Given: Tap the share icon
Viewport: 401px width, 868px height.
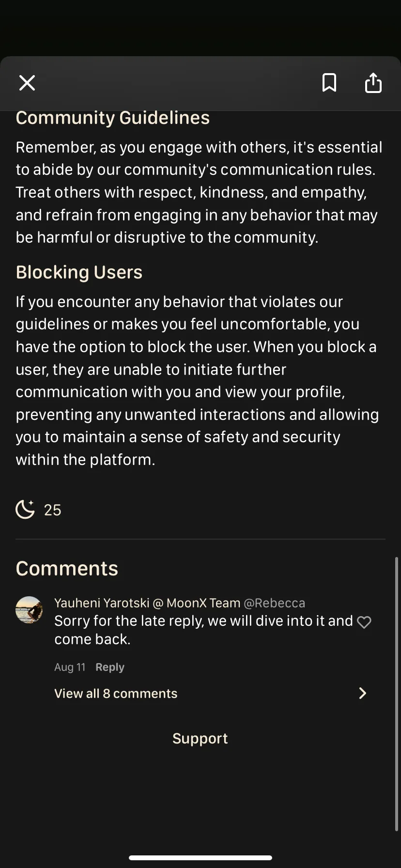Looking at the screenshot, I should pyautogui.click(x=373, y=83).
